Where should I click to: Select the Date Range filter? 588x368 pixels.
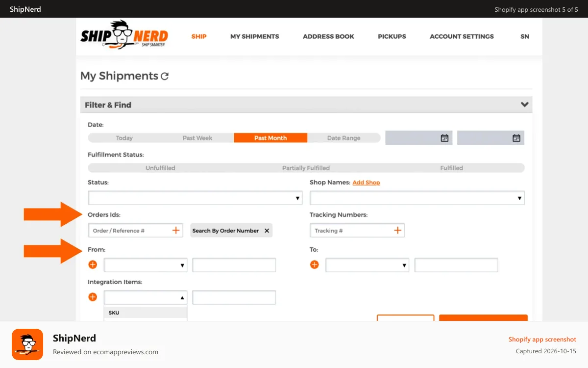(344, 138)
